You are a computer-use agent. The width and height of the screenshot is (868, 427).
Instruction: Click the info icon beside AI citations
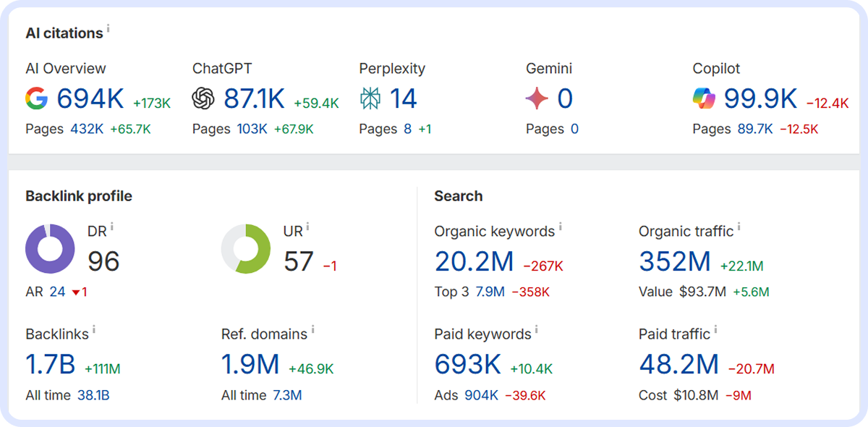(109, 30)
